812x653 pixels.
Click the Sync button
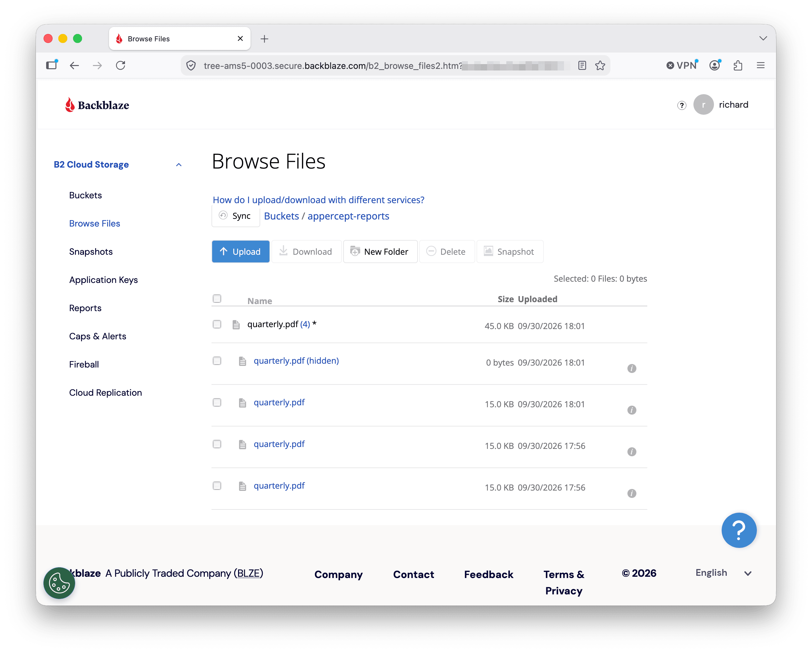236,216
